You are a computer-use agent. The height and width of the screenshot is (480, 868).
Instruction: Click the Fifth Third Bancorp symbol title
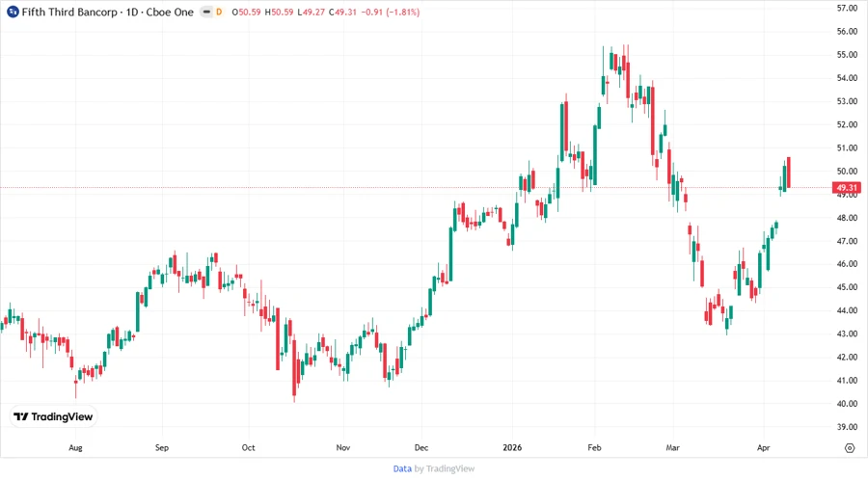click(x=107, y=12)
